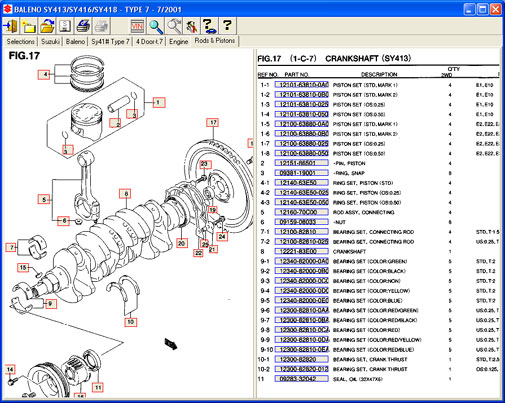505x403 pixels.
Task: Click the PART NO. column header
Action: 296,74
